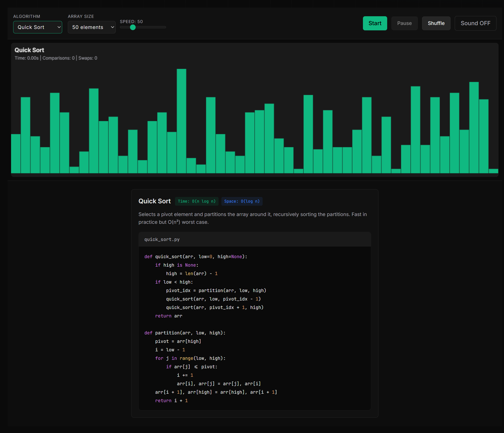The width and height of the screenshot is (504, 433).
Task: Click the Pause button
Action: 404,23
